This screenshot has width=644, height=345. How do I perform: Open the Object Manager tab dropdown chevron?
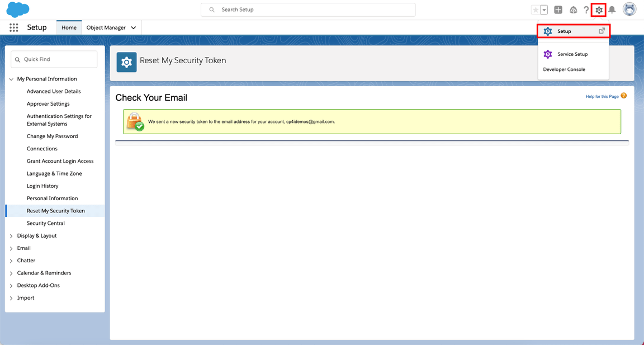pyautogui.click(x=134, y=27)
